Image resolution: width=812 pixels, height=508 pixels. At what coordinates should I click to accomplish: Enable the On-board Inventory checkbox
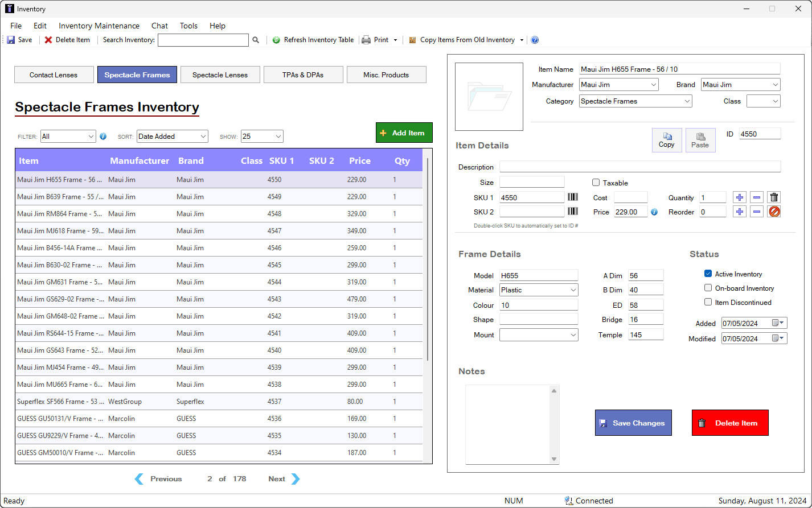coord(708,288)
